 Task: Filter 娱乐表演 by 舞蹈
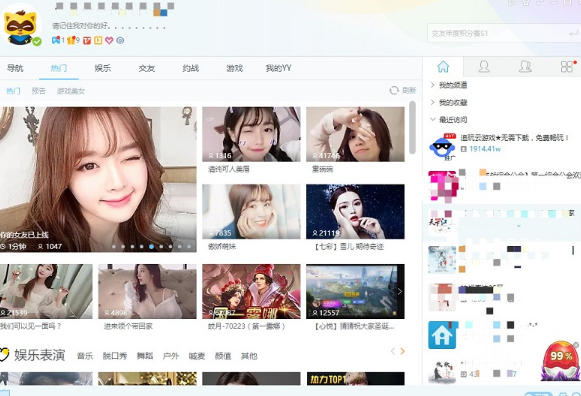pyautogui.click(x=145, y=356)
